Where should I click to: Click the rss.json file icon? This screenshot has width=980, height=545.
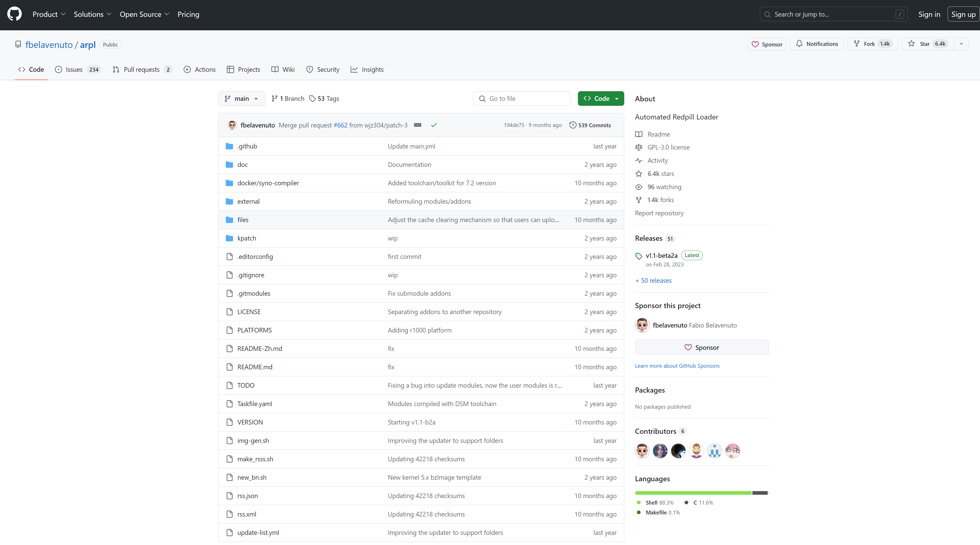(x=229, y=496)
